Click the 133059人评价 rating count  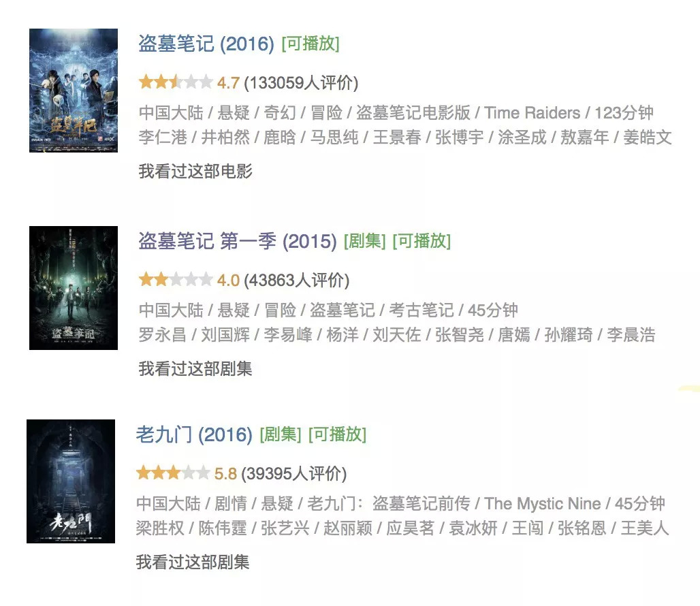[x=301, y=82]
